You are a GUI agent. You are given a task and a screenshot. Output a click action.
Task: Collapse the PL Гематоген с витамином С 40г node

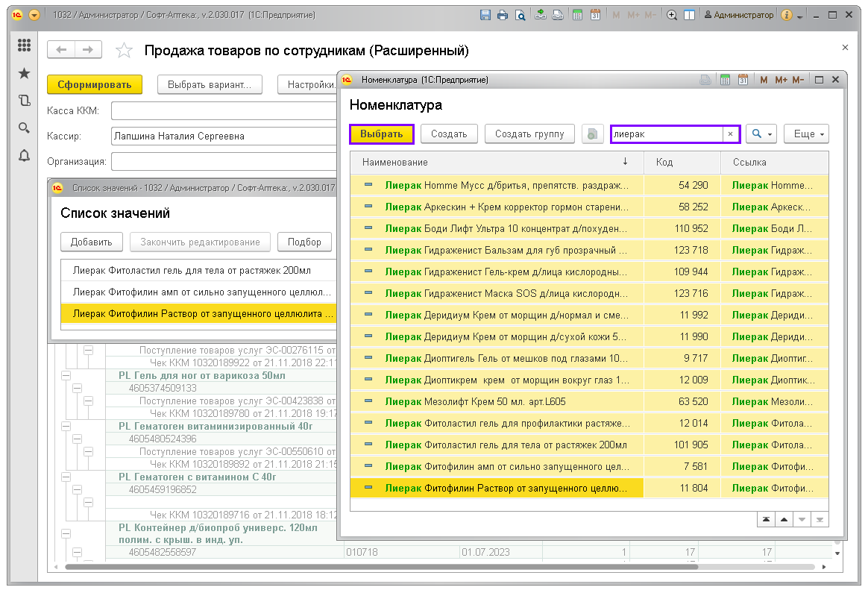[66, 477]
